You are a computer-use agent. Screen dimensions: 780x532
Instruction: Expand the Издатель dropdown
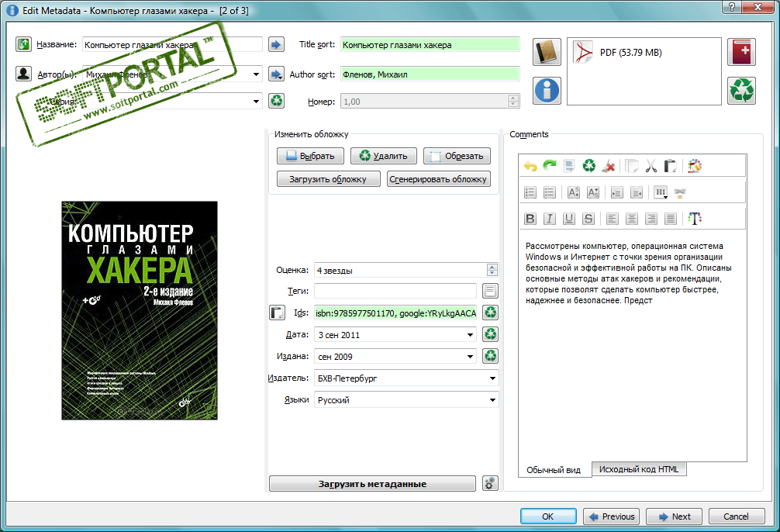coord(492,378)
